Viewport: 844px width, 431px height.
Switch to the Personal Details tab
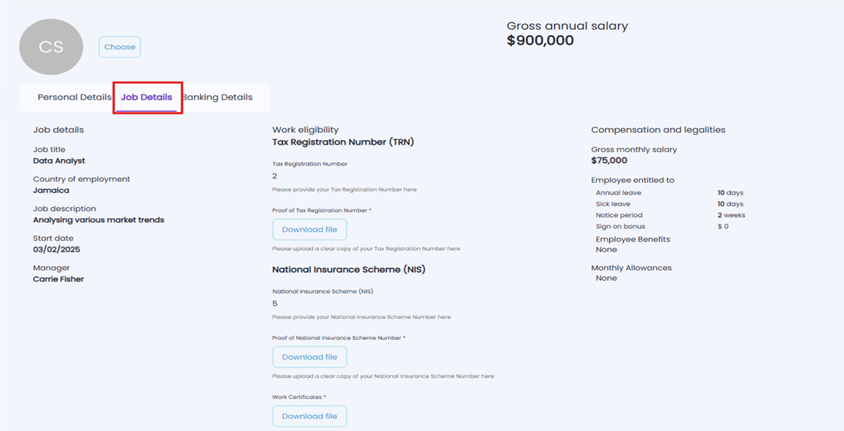74,97
